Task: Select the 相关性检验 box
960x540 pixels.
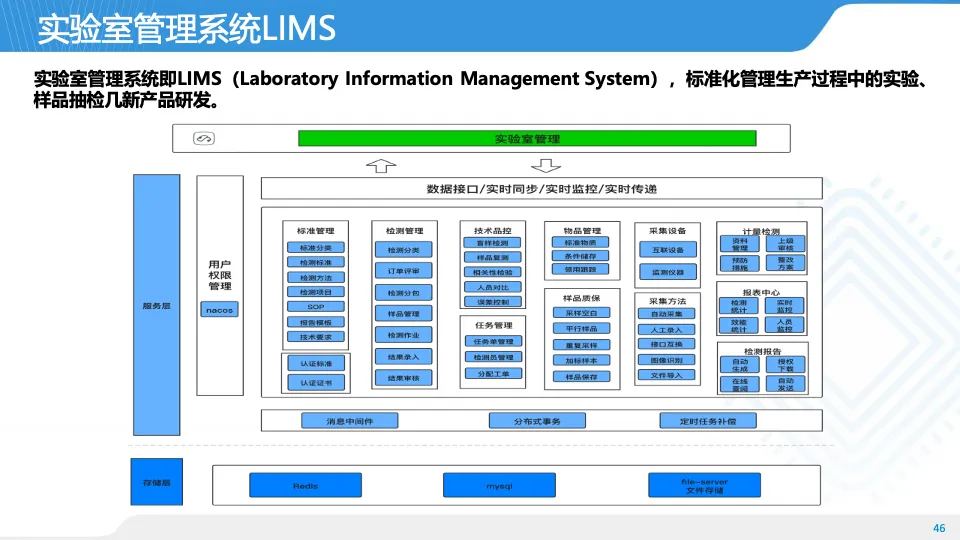Action: tap(492, 272)
